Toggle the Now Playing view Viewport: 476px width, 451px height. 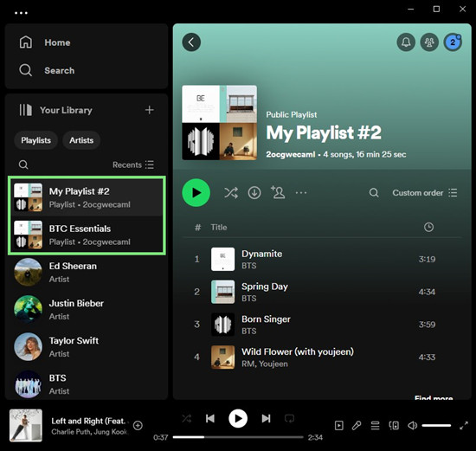[x=338, y=426]
